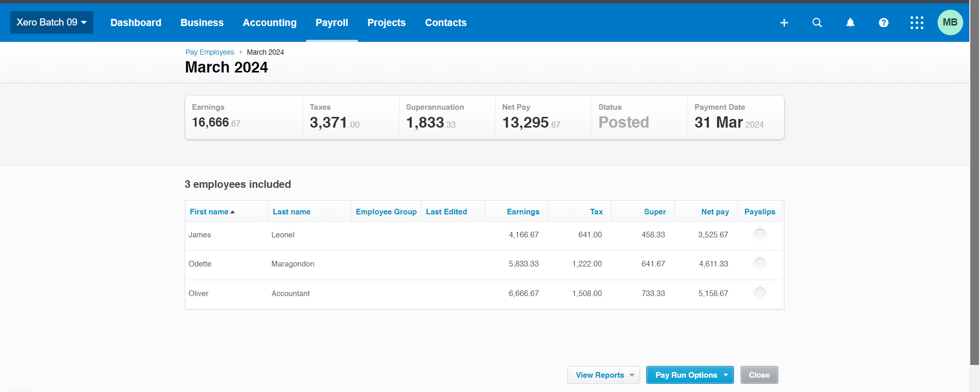Open the Business menu
The width and height of the screenshot is (980, 392).
(202, 22)
